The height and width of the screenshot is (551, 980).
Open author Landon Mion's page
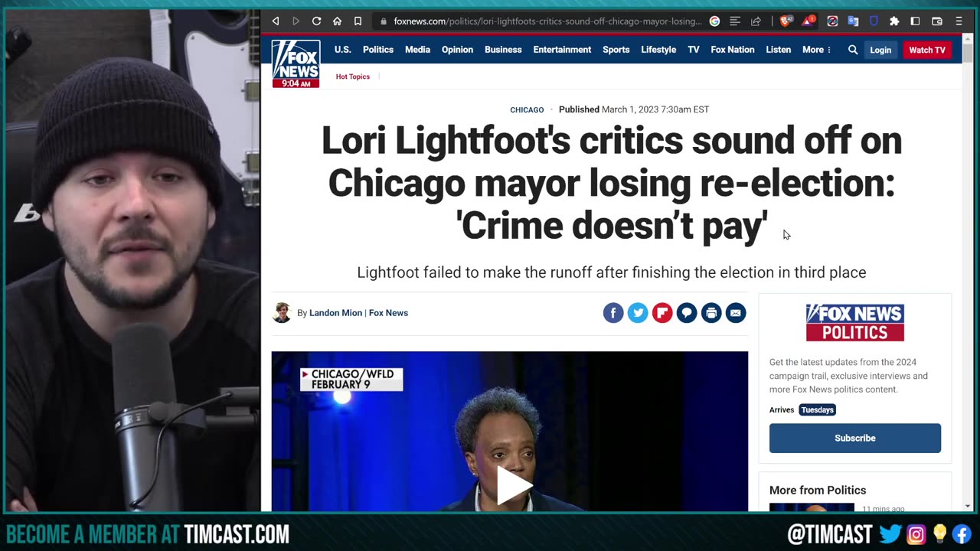coord(335,313)
